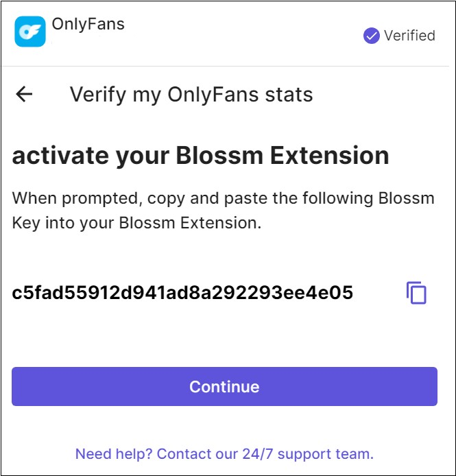The height and width of the screenshot is (476, 456).
Task: Select the Blossm Key string c5fad559…
Action: click(x=182, y=293)
